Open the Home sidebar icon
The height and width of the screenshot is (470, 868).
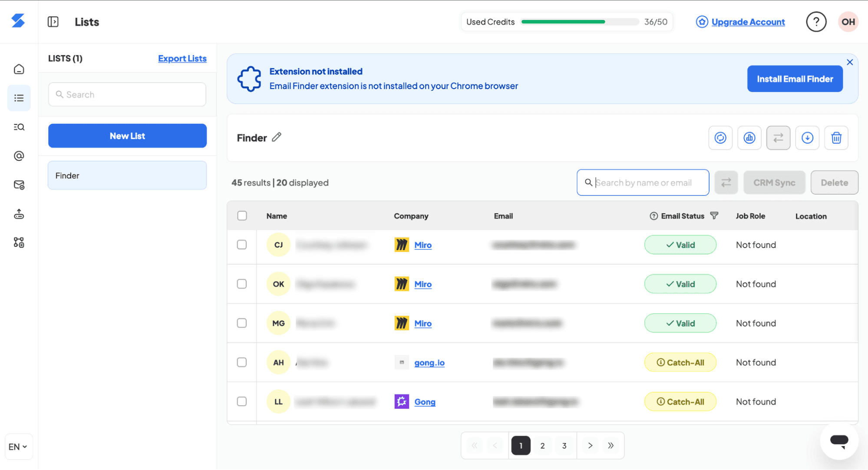pos(19,69)
